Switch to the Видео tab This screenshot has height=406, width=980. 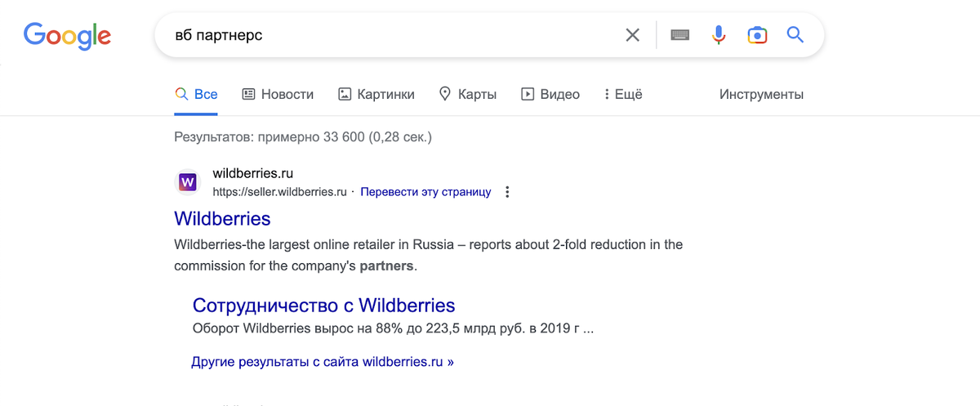tap(550, 94)
